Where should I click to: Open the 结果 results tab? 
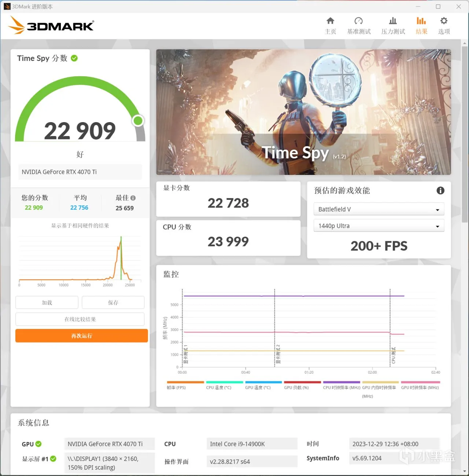421,26
